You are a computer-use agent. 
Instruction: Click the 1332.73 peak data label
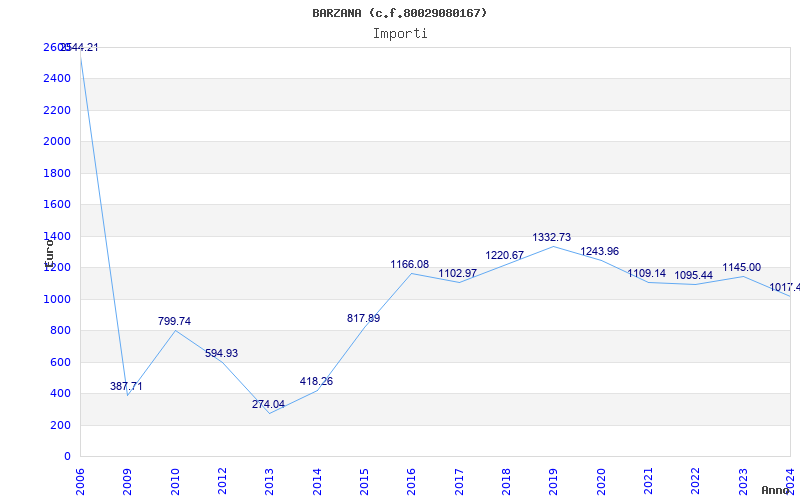[x=551, y=238]
